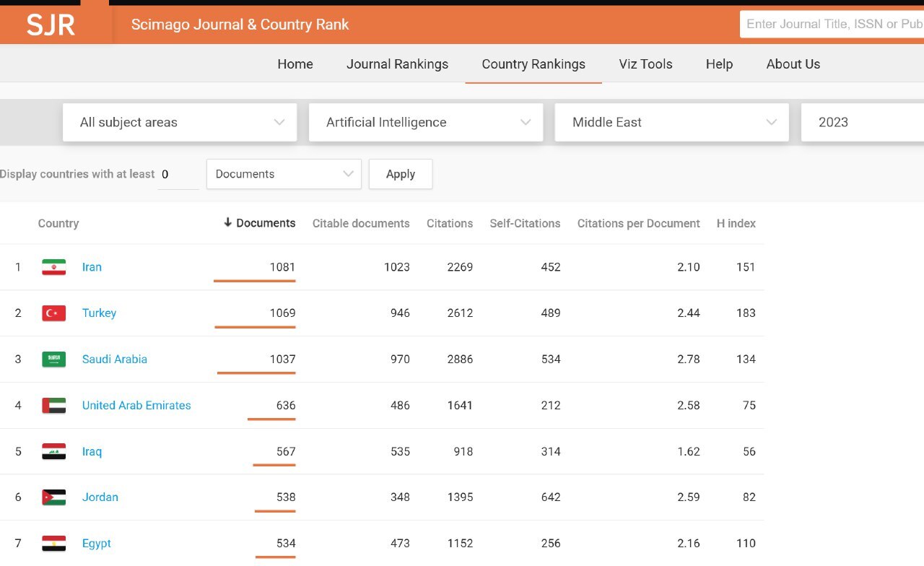Expand the All subject areas dropdown
This screenshot has height=566, width=924.
[180, 123]
